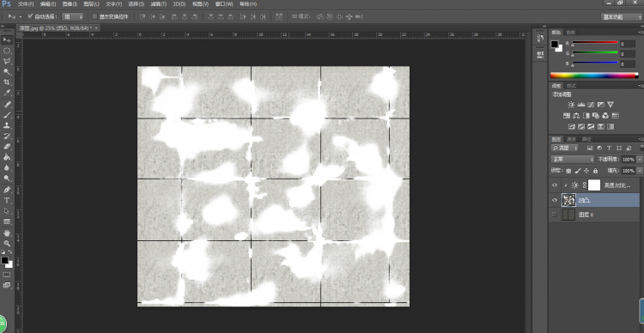This screenshot has height=333, width=644.
Task: Open the layer blend mode (正常) dropdown
Action: tap(572, 160)
